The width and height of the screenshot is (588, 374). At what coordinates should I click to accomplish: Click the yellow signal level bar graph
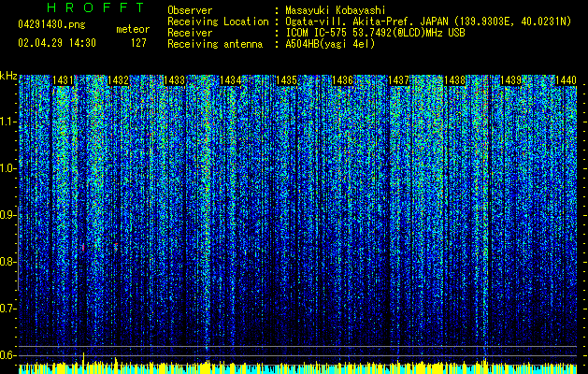(x=298, y=367)
